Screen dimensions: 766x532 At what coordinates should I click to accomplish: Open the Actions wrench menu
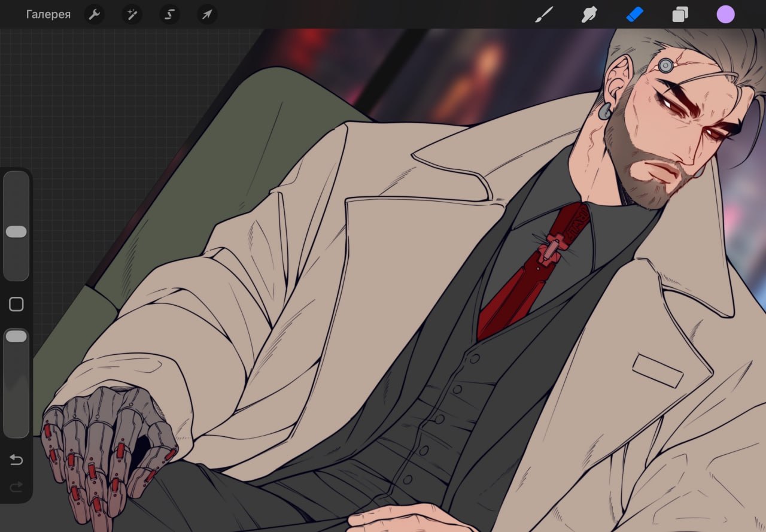tap(94, 14)
